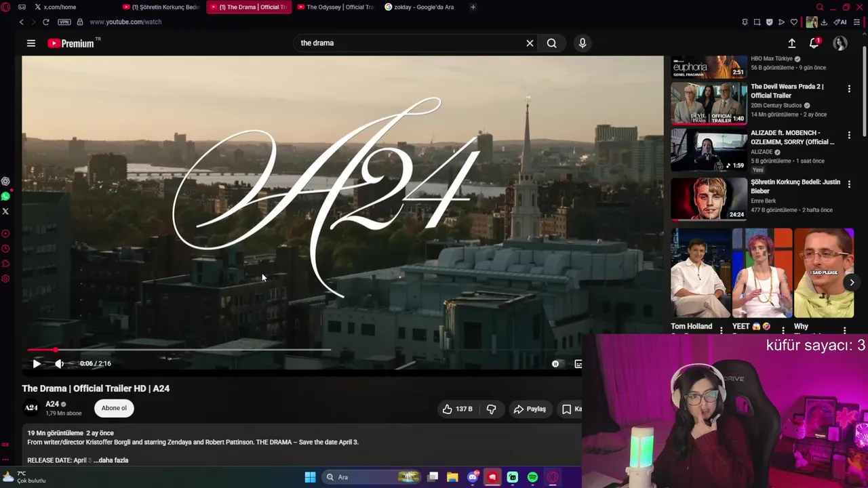Image resolution: width=868 pixels, height=488 pixels.
Task: Open the YouTube account avatar menu
Action: coord(840,43)
